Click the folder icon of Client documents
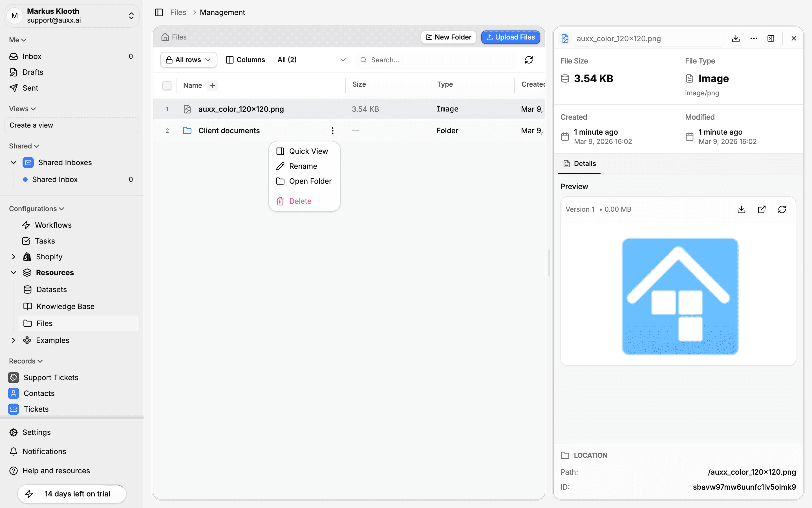812x508 pixels. coord(187,130)
